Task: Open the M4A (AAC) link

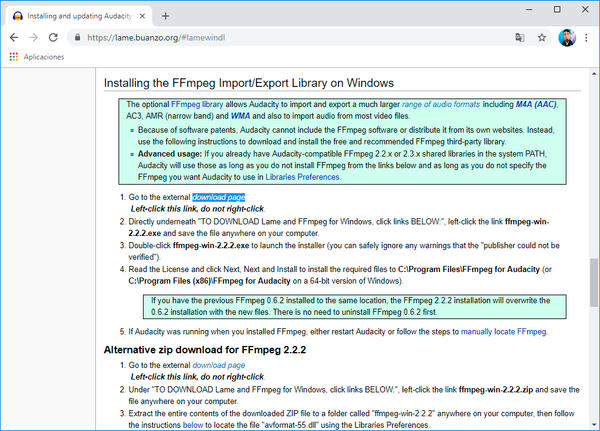Action: [536, 104]
